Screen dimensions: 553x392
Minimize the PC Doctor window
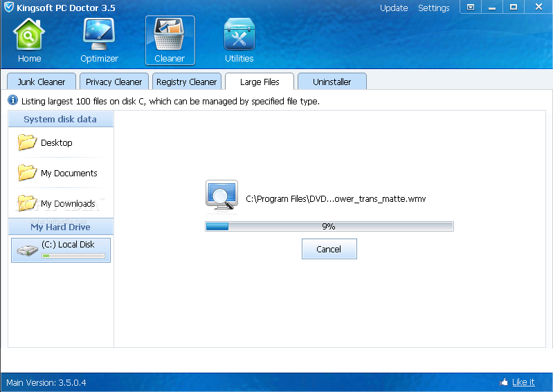coord(492,7)
